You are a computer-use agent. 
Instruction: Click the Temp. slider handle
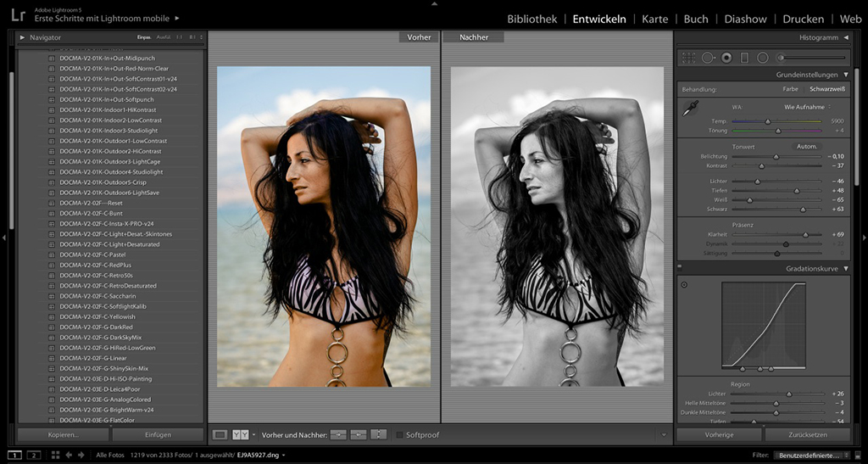tap(768, 121)
